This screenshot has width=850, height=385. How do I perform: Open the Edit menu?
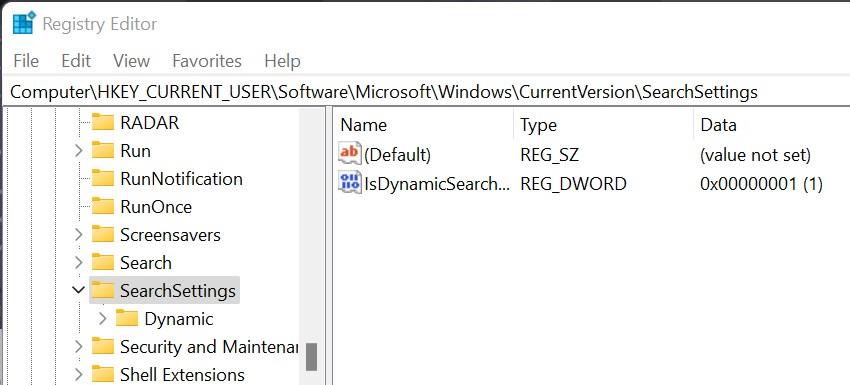76,61
